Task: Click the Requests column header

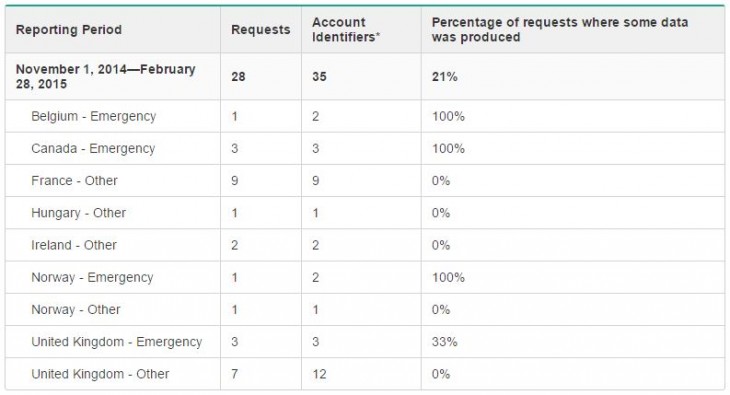Action: [x=261, y=30]
